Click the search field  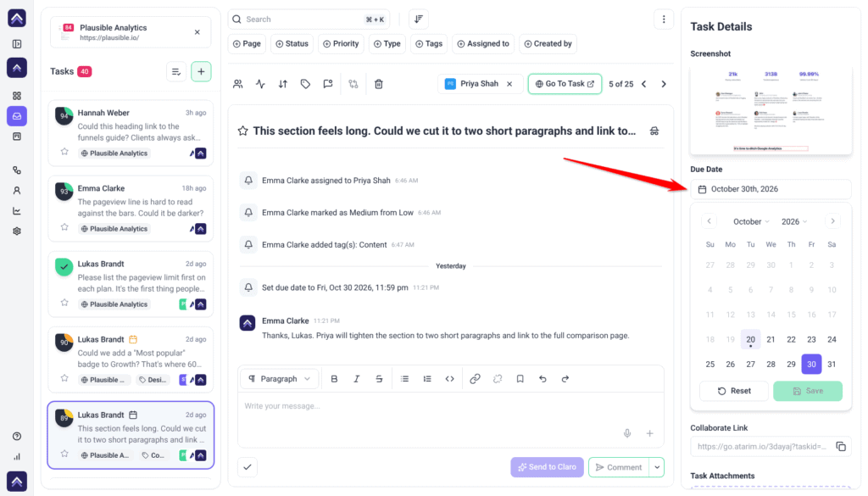tap(309, 20)
